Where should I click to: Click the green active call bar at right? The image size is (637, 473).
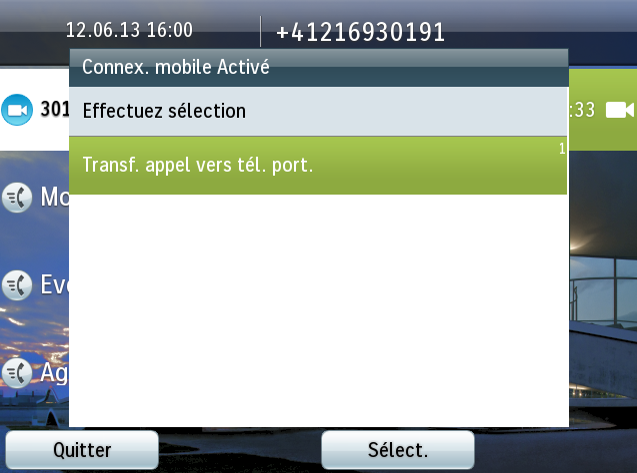[x=602, y=110]
